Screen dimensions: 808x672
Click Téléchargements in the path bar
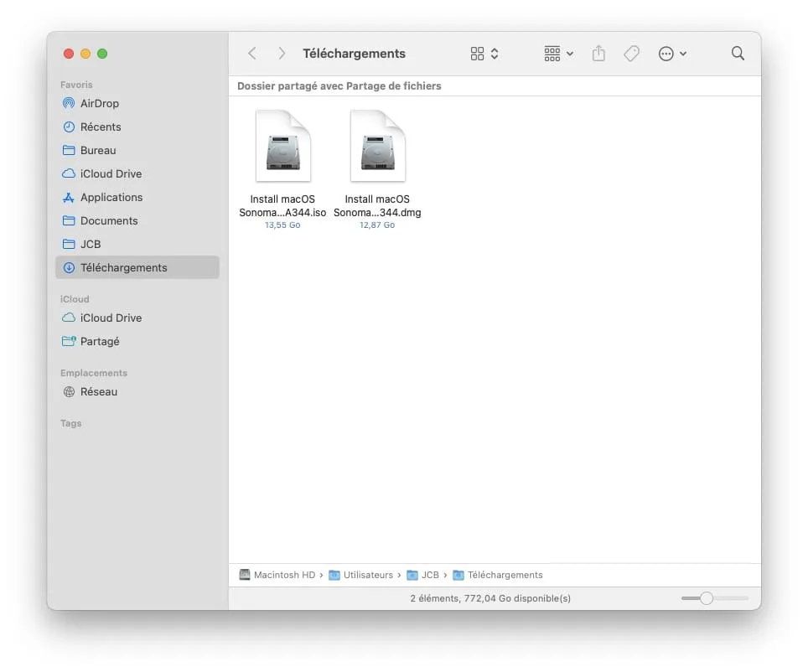pyautogui.click(x=498, y=575)
